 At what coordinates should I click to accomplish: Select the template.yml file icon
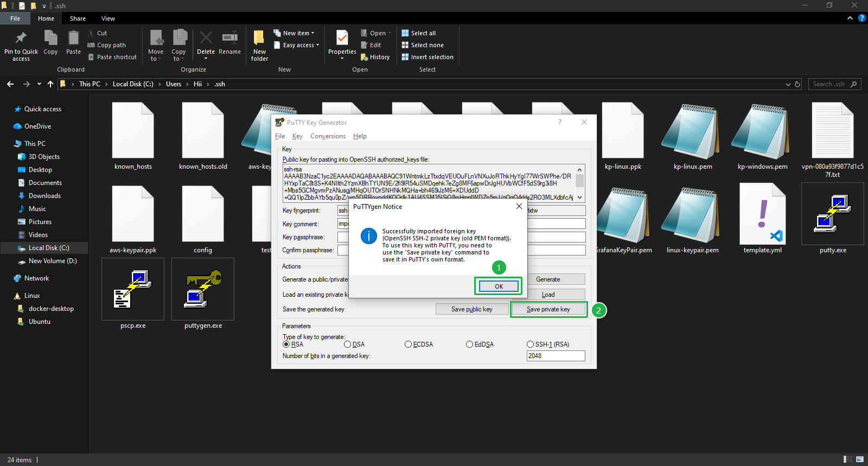(763, 213)
